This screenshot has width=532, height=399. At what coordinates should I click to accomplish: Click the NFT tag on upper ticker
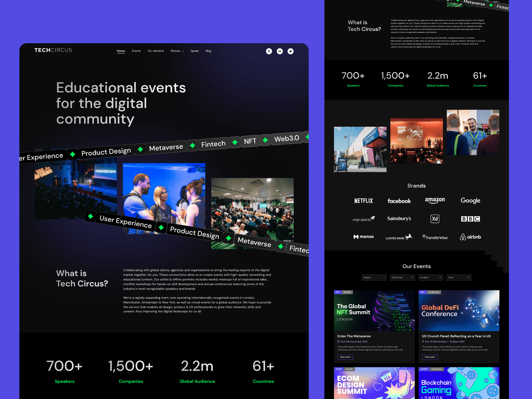(x=250, y=141)
